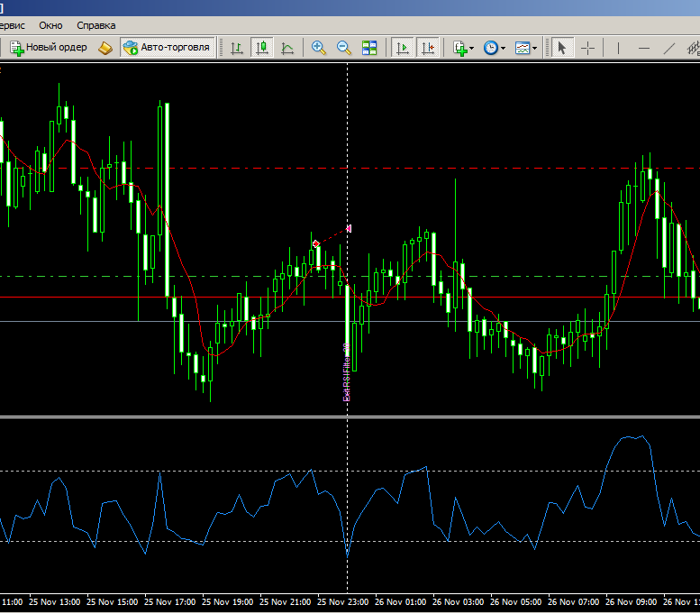The width and height of the screenshot is (700, 614).
Task: Select the trendline drawing tool
Action: click(668, 48)
